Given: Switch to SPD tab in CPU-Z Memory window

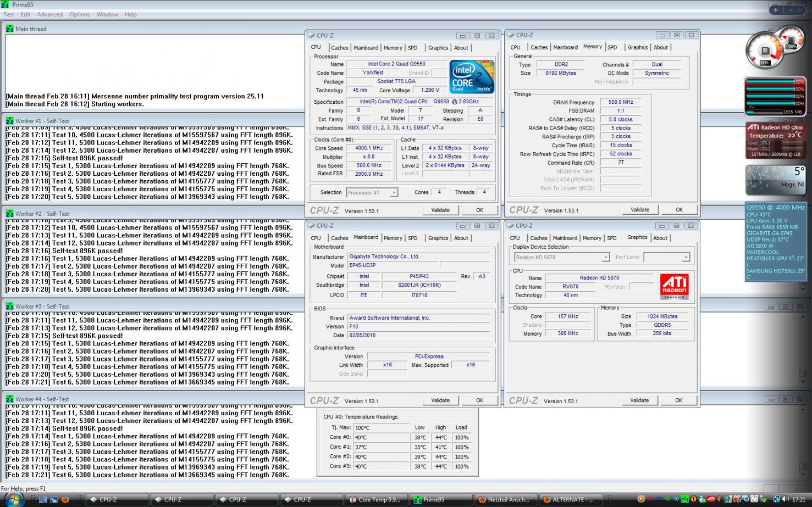Looking at the screenshot, I should tap(612, 47).
